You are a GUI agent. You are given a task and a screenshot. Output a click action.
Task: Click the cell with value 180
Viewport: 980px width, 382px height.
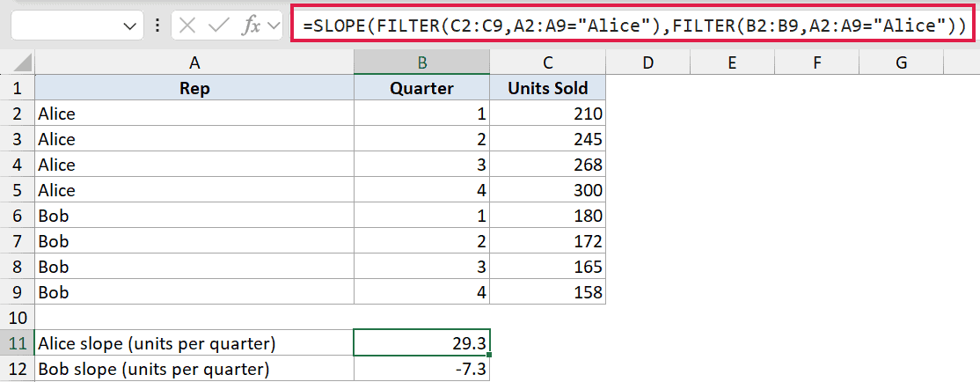547,215
